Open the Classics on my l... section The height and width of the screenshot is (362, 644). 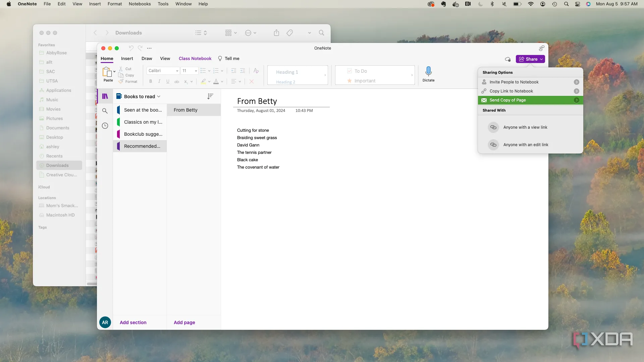pyautogui.click(x=140, y=122)
